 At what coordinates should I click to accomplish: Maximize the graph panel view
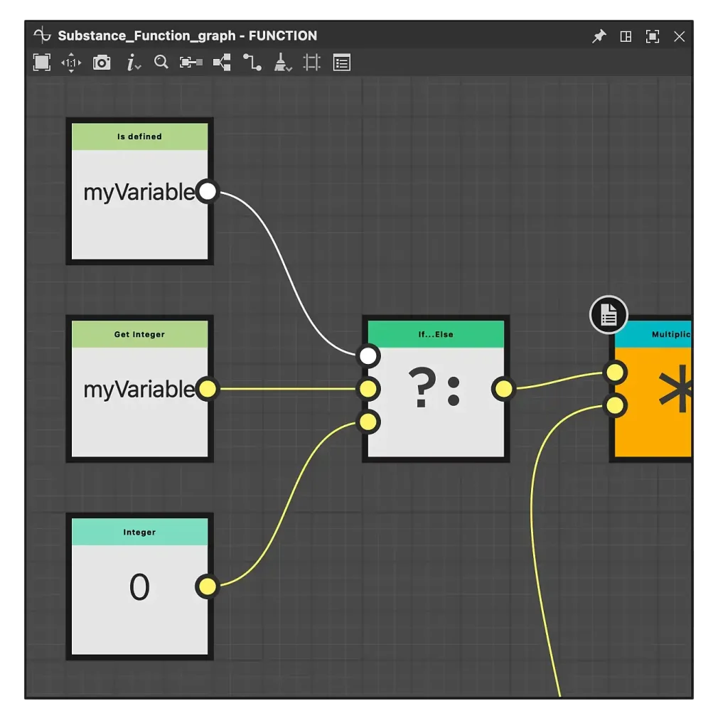(652, 36)
